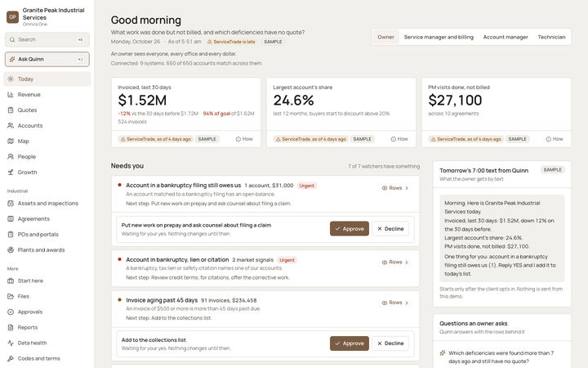Click 7 of 7 watchers have something

coord(384,166)
